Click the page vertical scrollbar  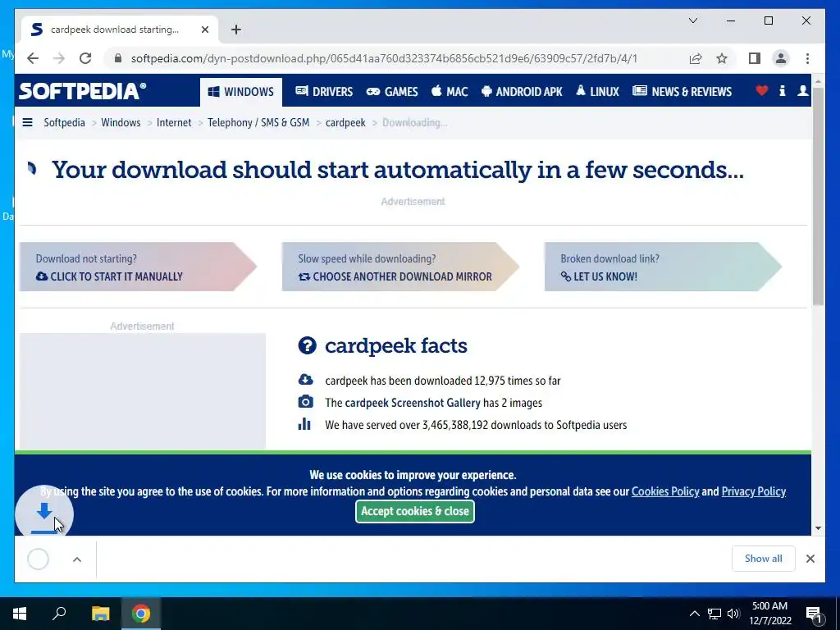point(818,196)
